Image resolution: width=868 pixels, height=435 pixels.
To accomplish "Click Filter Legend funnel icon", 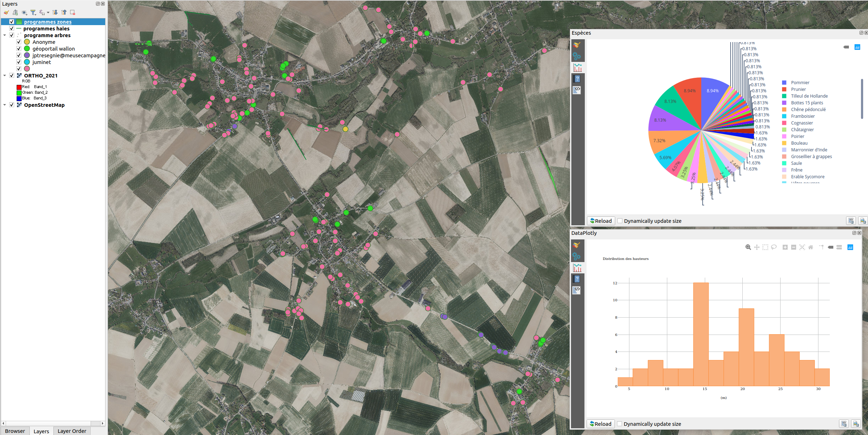I will pos(33,12).
